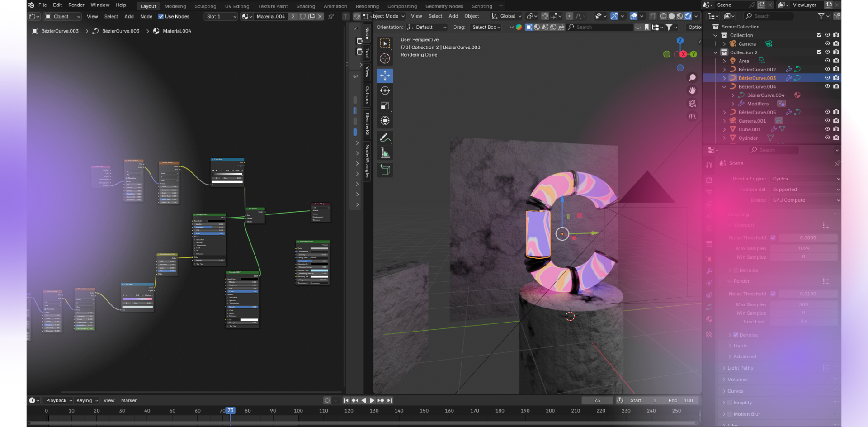Click the 3D cursor tool
Screen dimensions: 868x427
coord(385,59)
